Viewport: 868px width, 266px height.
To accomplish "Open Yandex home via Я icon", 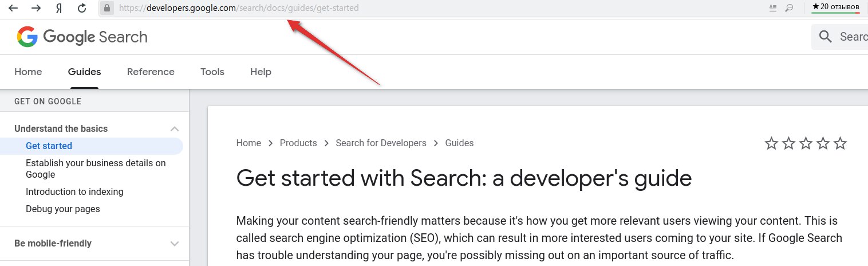I will [x=59, y=8].
